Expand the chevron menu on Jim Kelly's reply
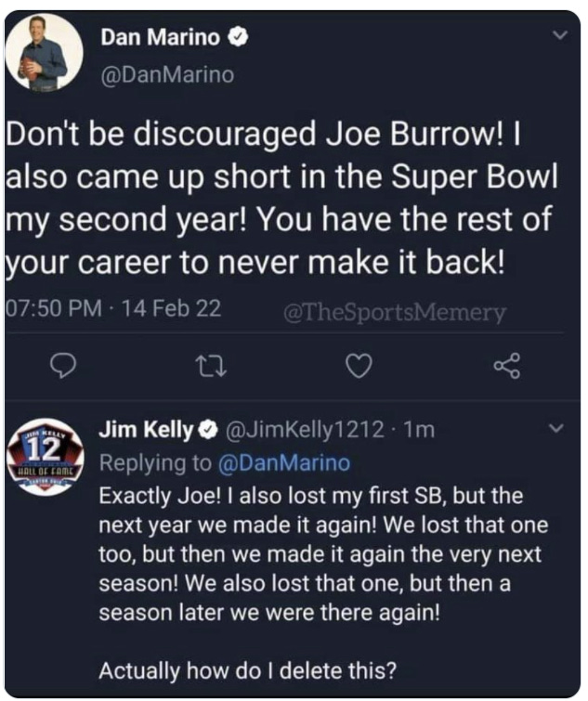This screenshot has height=701, width=588. pos(557,429)
